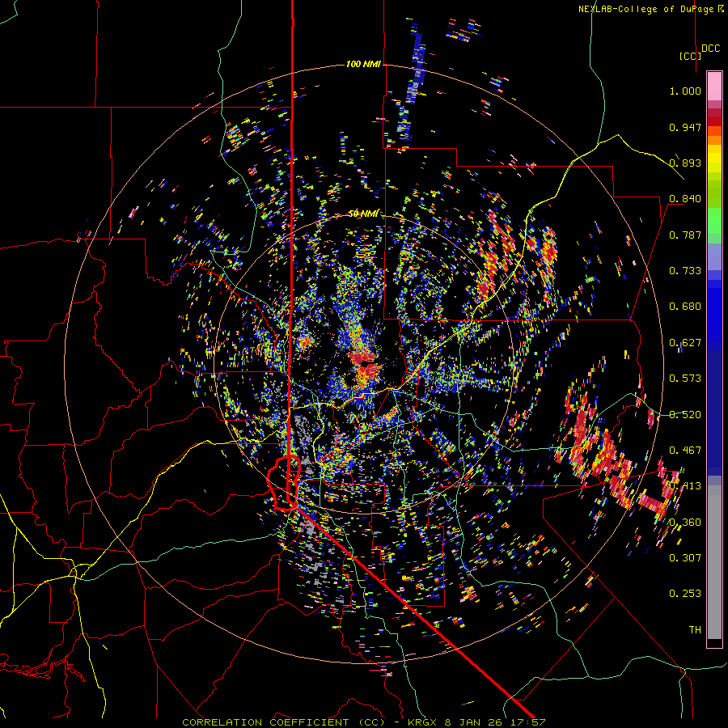Click the [CC] legend unit label
Image resolution: width=728 pixels, height=728 pixels.
[690, 56]
